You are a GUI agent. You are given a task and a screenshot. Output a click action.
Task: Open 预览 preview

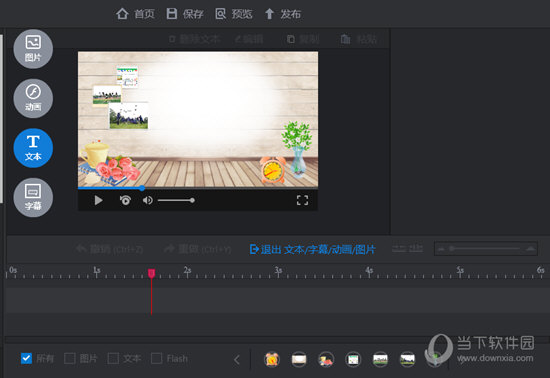(234, 14)
